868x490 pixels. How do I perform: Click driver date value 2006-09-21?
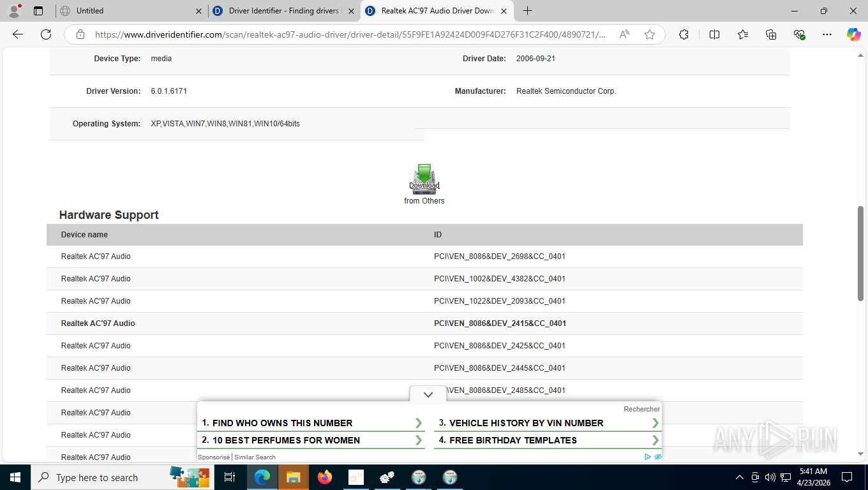[535, 59]
